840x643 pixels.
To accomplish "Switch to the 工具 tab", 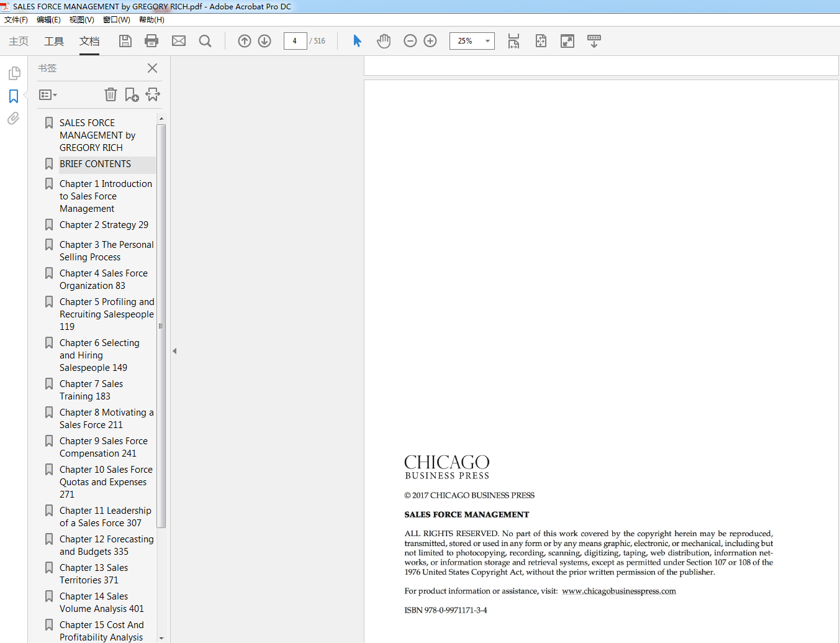I will 54,41.
